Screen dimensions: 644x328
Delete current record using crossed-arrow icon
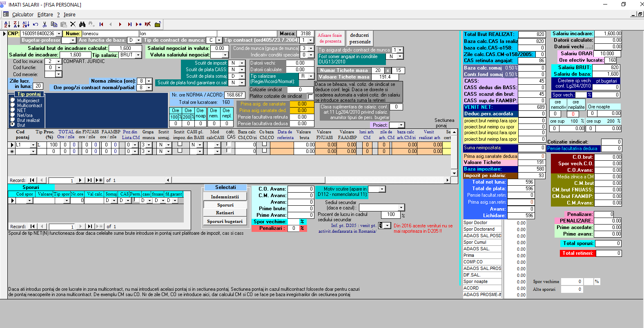click(x=148, y=24)
